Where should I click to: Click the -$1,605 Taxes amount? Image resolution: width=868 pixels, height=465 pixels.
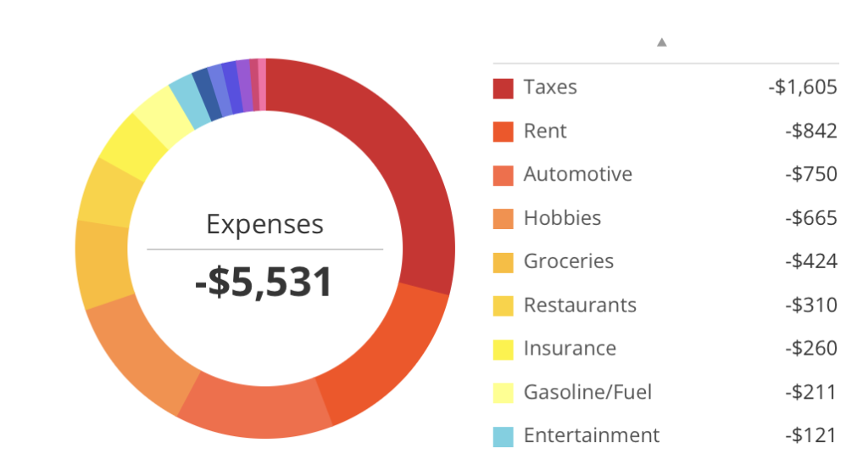pyautogui.click(x=802, y=87)
